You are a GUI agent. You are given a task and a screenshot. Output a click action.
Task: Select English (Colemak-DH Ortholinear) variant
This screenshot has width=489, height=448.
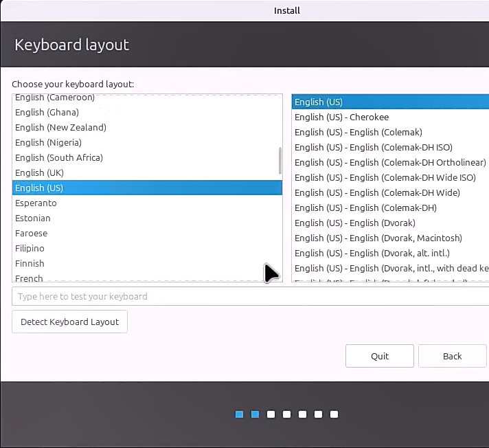[389, 162]
